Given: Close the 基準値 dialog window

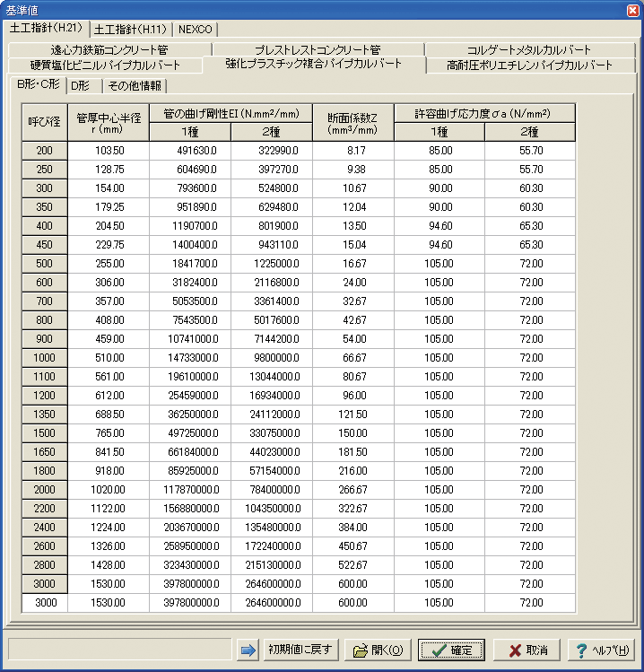Looking at the screenshot, I should point(633,10).
